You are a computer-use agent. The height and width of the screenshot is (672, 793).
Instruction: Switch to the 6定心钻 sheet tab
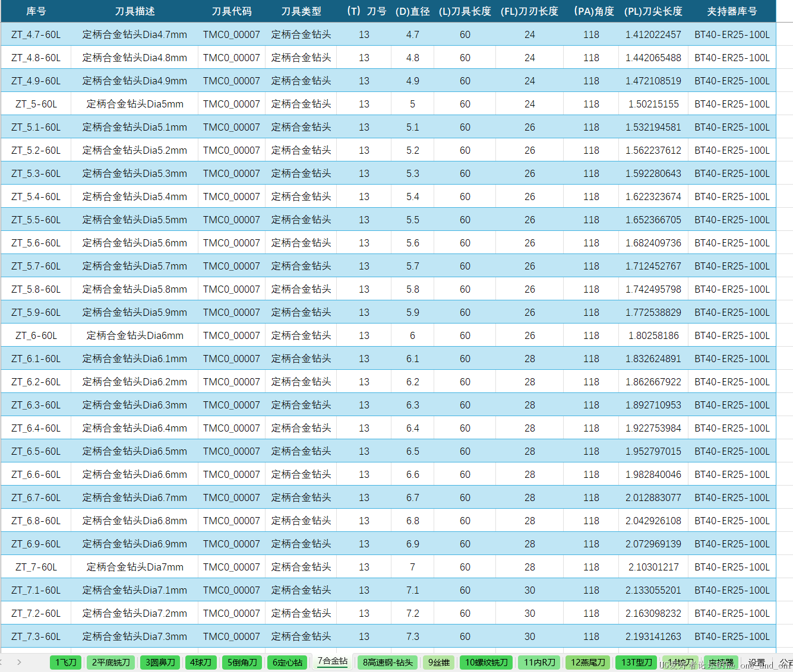[x=287, y=663]
